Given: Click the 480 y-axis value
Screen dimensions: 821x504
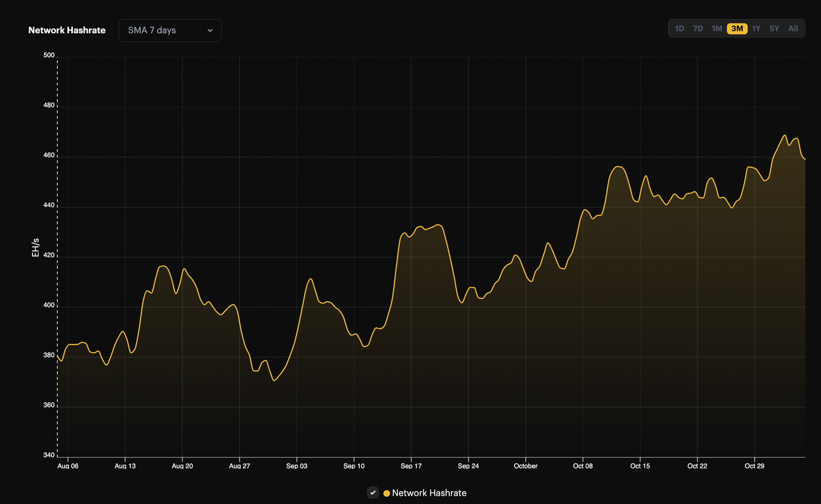Looking at the screenshot, I should point(49,106).
